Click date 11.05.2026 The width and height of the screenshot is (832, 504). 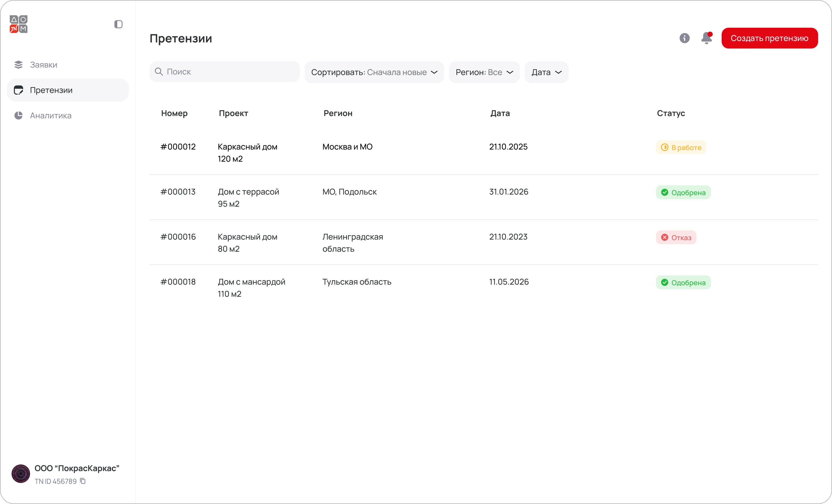click(509, 282)
